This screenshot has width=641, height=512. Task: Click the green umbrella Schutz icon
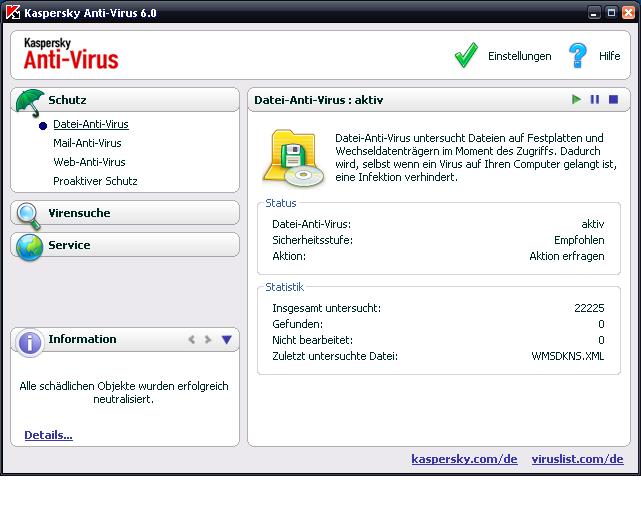tap(30, 103)
